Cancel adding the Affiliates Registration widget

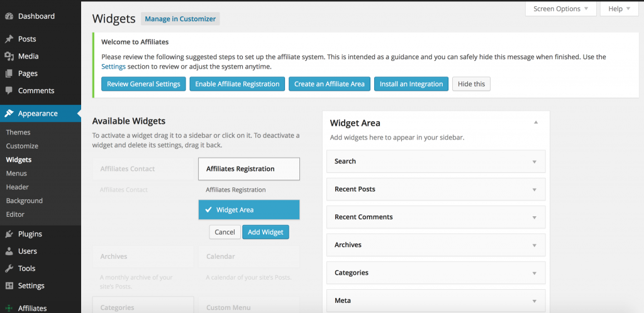pyautogui.click(x=225, y=232)
